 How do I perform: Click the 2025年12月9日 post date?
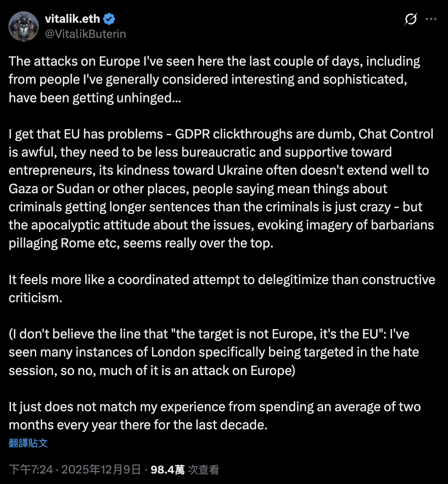pos(101,470)
